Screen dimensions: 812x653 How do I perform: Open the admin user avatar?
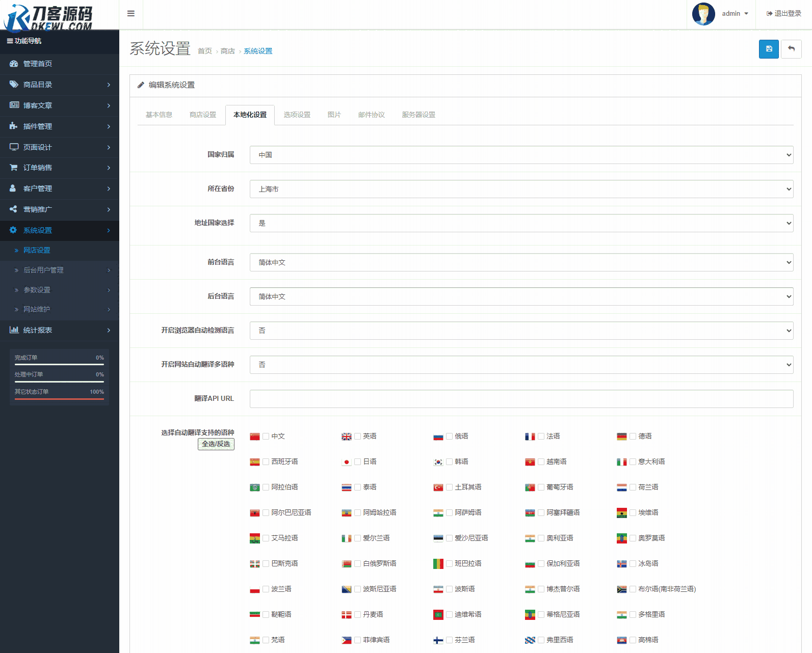point(703,14)
